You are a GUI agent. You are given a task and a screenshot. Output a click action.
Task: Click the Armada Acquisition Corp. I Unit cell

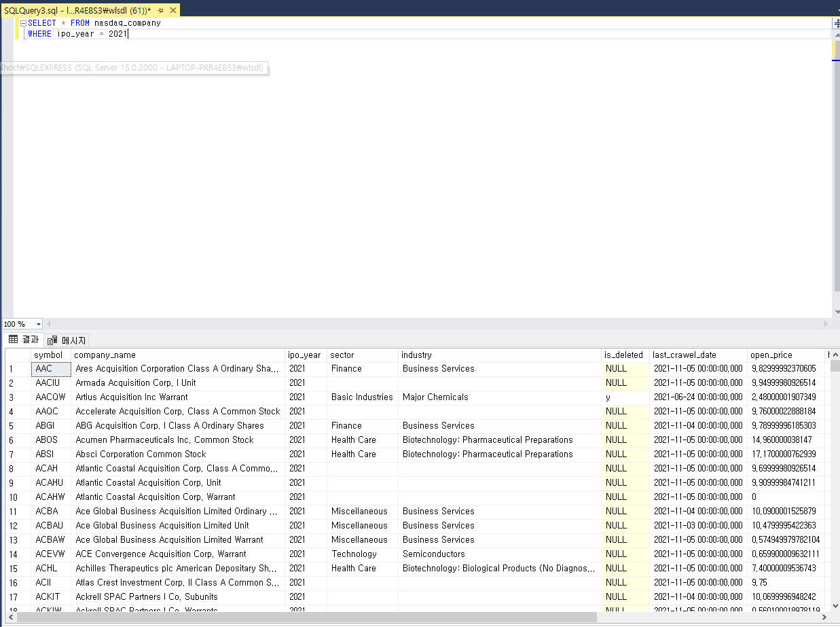coord(178,383)
